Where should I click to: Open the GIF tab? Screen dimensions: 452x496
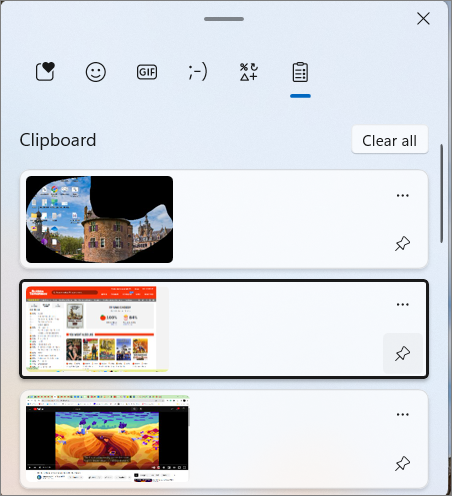[147, 72]
